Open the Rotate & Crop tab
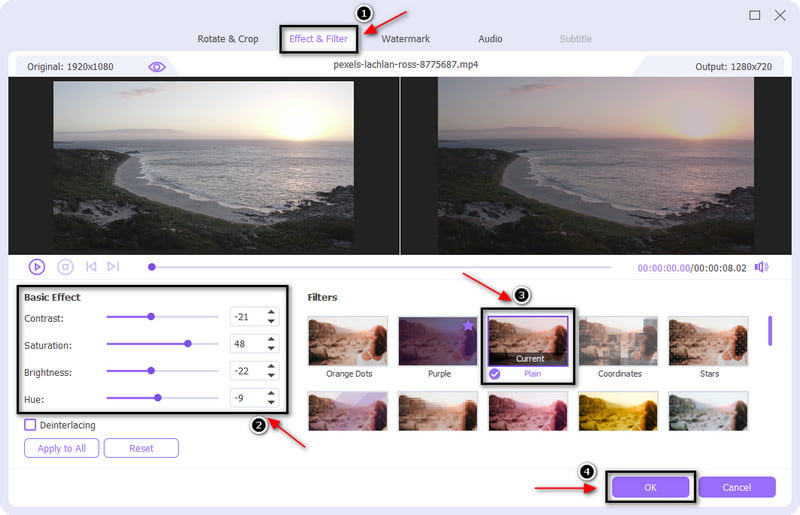 (x=228, y=39)
